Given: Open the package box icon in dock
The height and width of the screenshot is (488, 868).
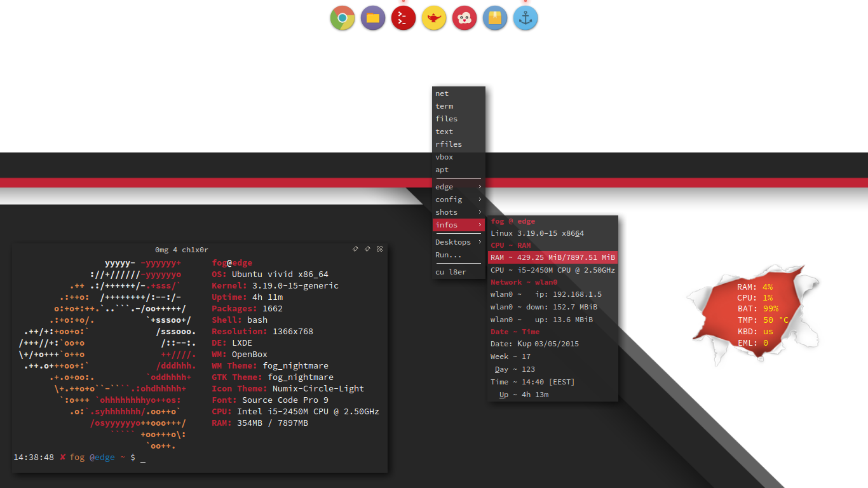Looking at the screenshot, I should click(495, 18).
